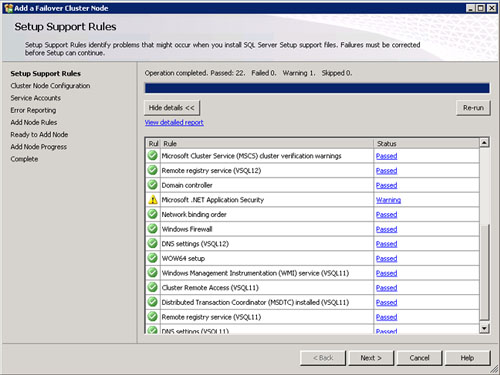
Task: Open the Warning link for .NET Application Security
Action: point(388,200)
